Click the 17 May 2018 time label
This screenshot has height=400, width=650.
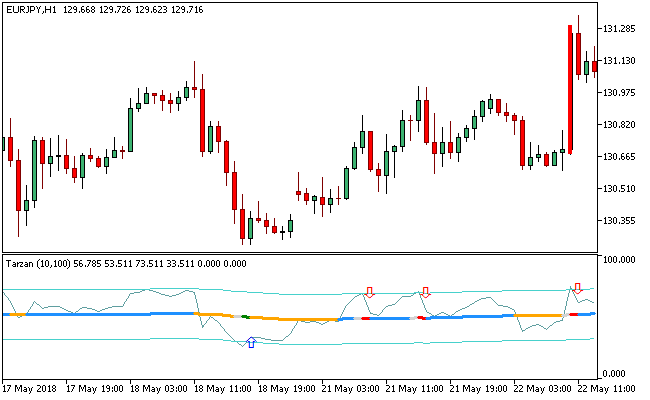[x=30, y=389]
